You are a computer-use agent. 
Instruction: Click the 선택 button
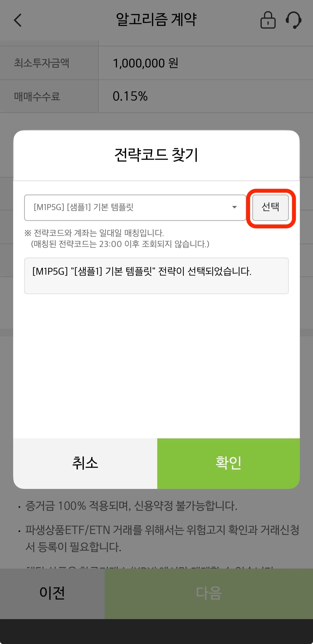(271, 208)
